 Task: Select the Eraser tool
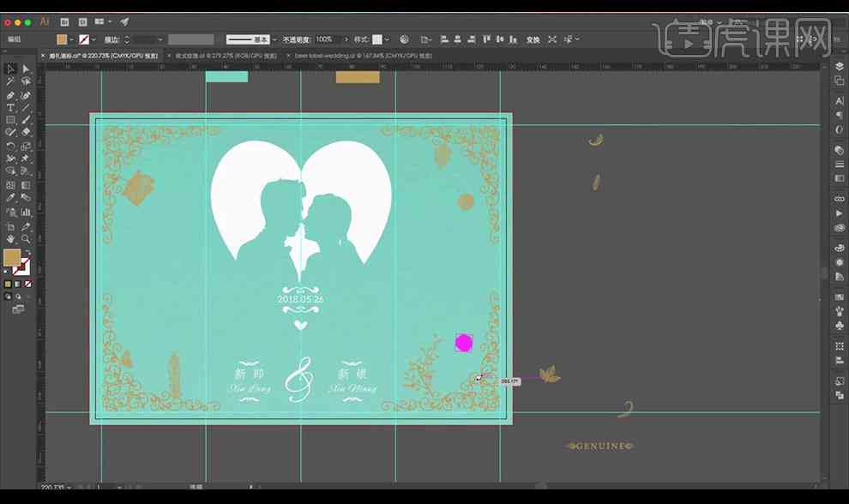point(26,132)
